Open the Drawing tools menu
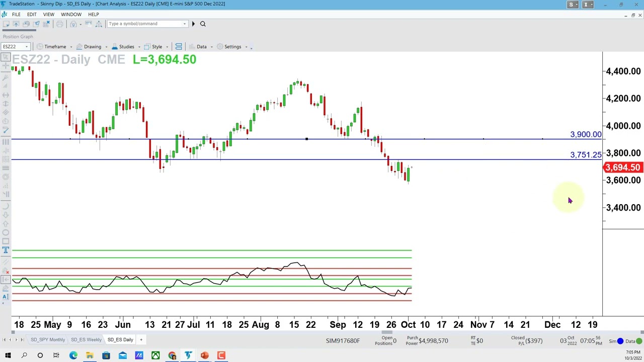This screenshot has height=362, width=644. (89, 47)
